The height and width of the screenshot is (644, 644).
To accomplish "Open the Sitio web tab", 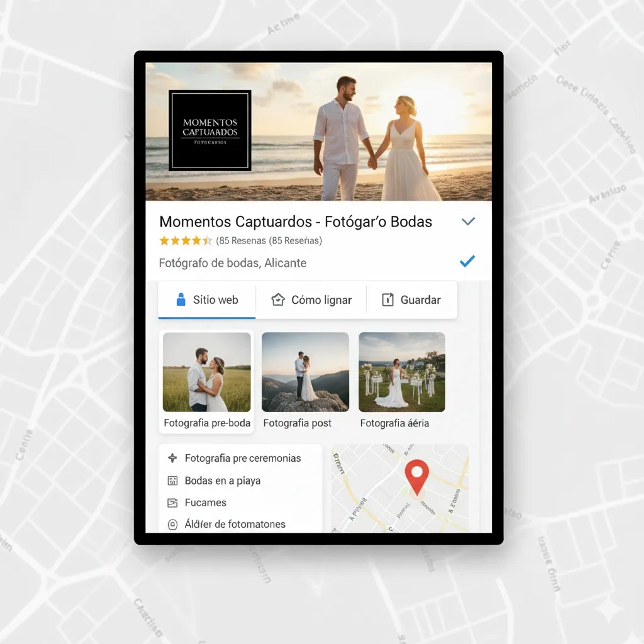I will pyautogui.click(x=207, y=300).
